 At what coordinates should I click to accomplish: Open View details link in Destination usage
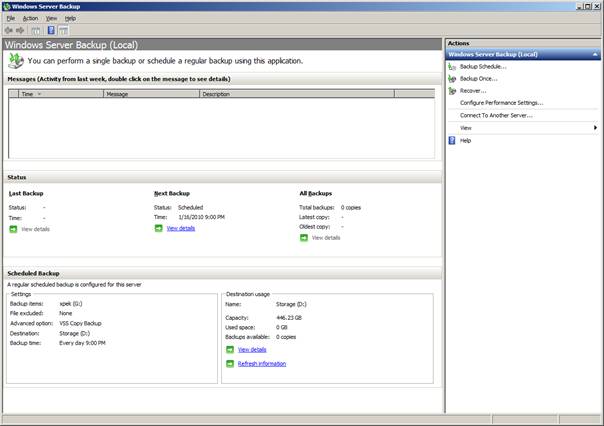(x=252, y=350)
